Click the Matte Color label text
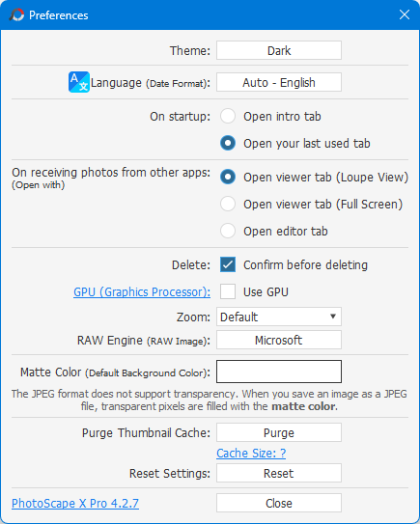420x524 pixels. [115, 372]
